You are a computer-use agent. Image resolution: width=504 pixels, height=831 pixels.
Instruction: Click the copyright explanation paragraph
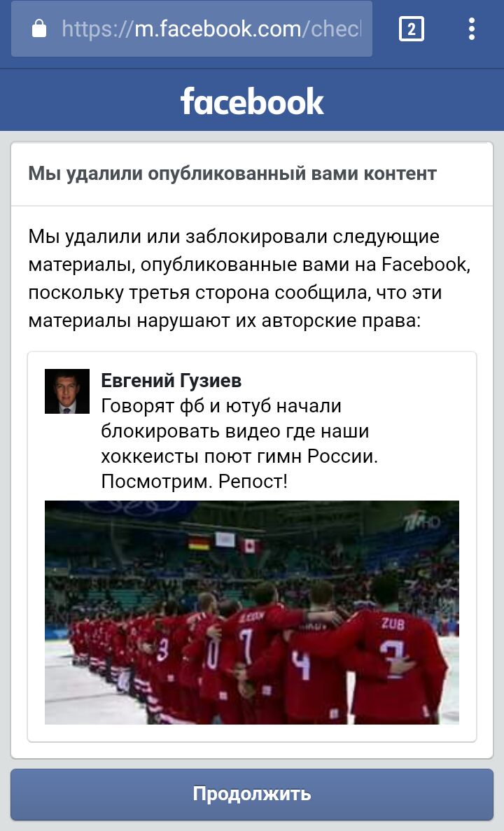pyautogui.click(x=249, y=278)
